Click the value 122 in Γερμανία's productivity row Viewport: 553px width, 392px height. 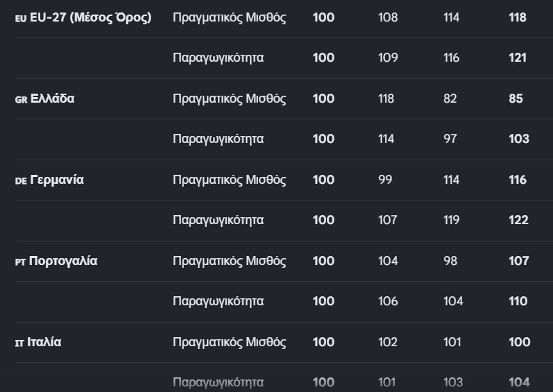[x=518, y=220]
